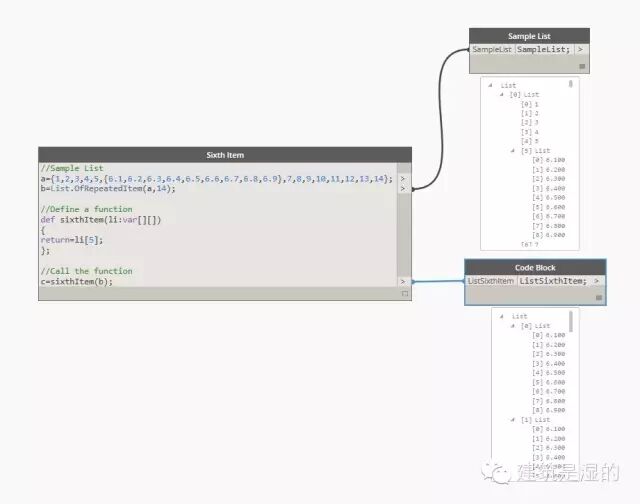Click scrollbar thumb of Sample List preview
The image size is (640, 504).
pos(571,84)
